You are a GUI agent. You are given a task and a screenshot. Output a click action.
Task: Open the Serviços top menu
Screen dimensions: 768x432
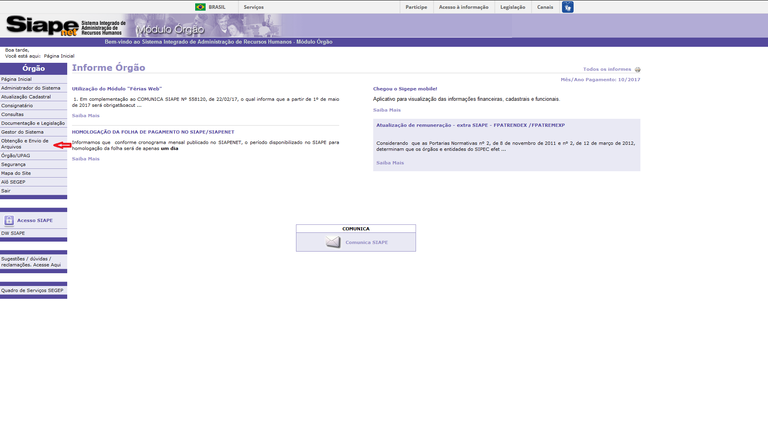(253, 7)
